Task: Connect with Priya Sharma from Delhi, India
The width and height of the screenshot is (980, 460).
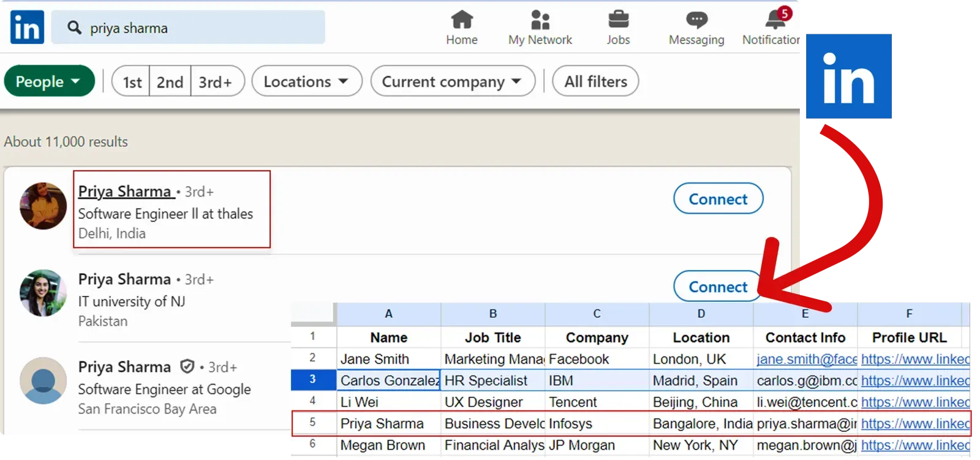Action: (718, 198)
